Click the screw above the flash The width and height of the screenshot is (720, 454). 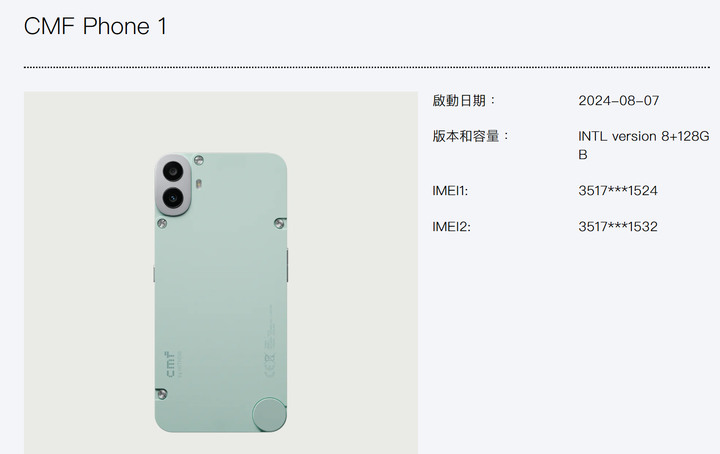(199, 160)
